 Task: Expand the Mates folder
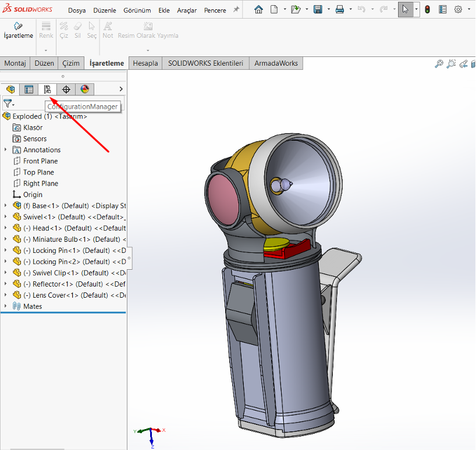[5, 306]
